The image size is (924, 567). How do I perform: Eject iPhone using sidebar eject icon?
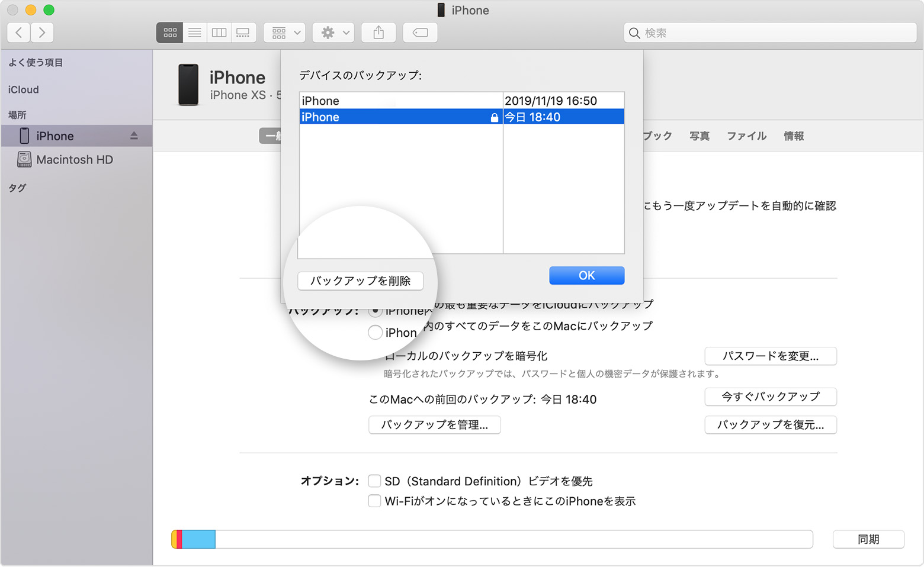coord(134,136)
